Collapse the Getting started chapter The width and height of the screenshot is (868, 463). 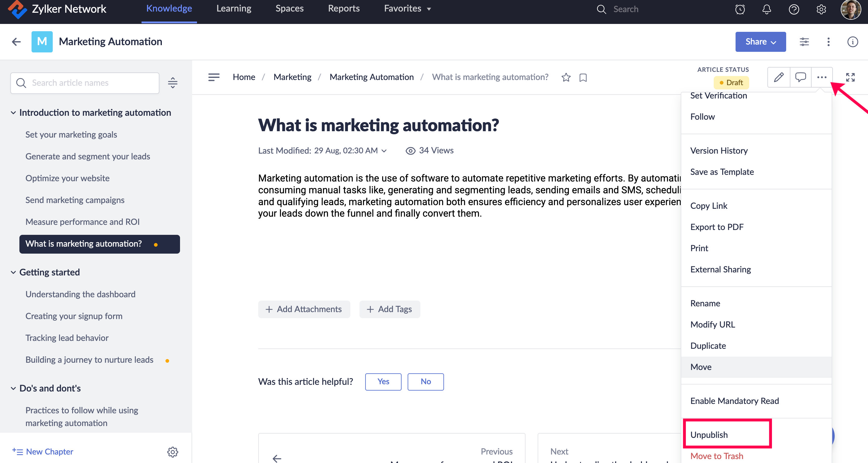pyautogui.click(x=13, y=272)
